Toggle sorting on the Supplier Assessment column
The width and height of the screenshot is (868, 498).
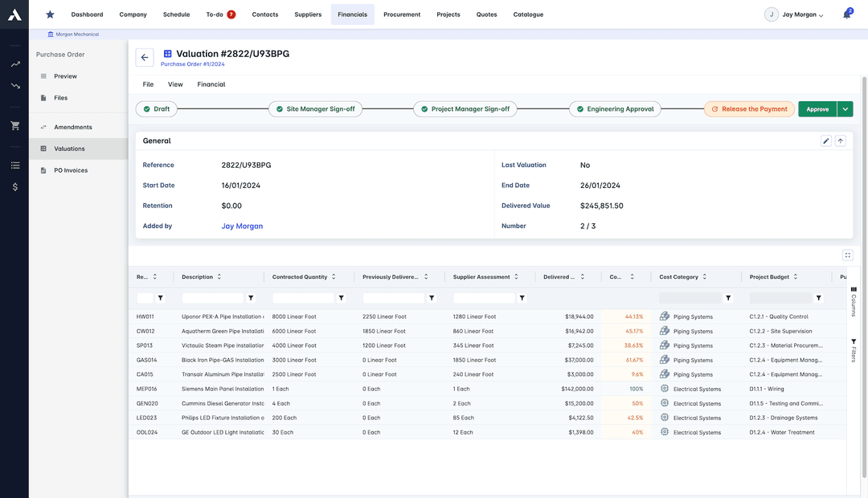(x=515, y=276)
